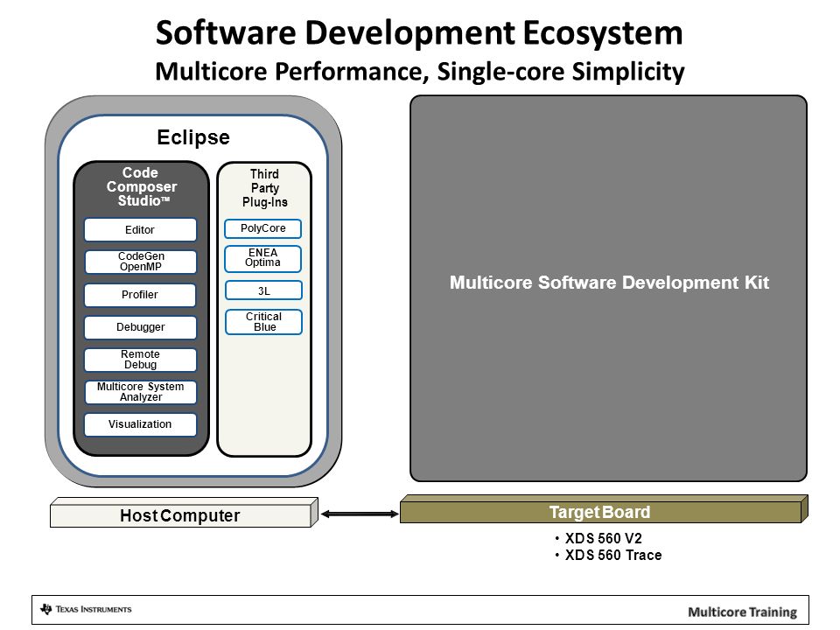Image resolution: width=840 pixels, height=630 pixels.
Task: Open the Multicore System Analyzer box
Action: 140,392
